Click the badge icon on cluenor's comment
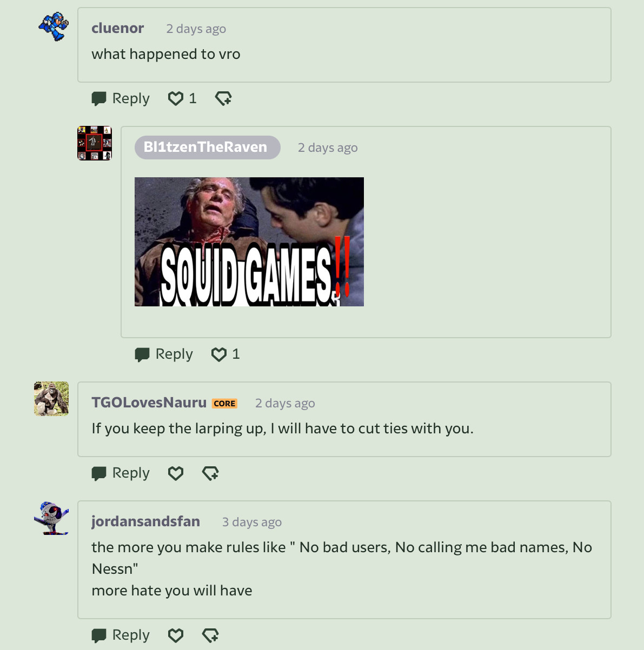This screenshot has height=650, width=644. [x=223, y=98]
